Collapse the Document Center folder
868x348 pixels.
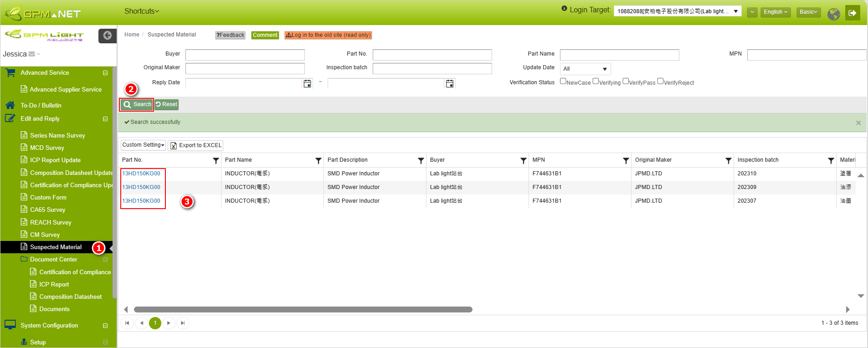tap(105, 260)
